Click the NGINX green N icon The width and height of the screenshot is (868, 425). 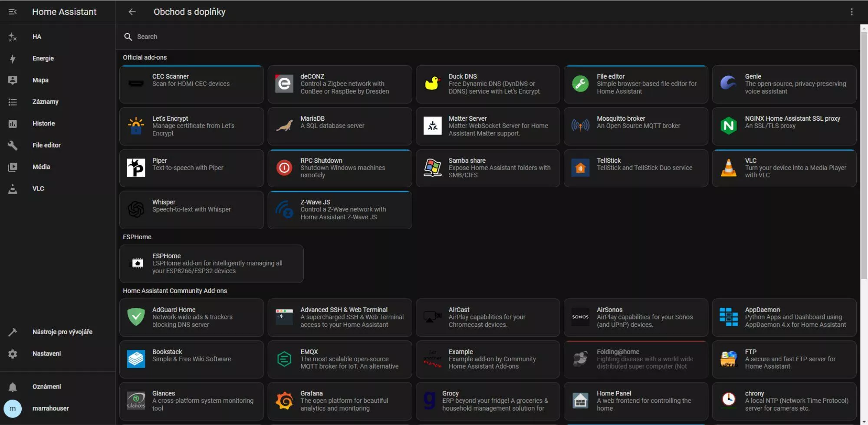click(729, 125)
